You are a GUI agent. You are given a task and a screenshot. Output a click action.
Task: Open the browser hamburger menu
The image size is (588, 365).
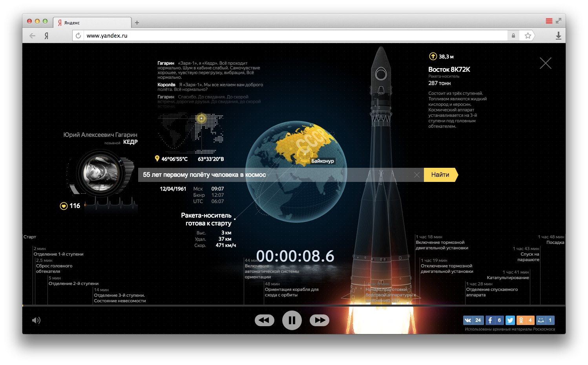coord(549,21)
